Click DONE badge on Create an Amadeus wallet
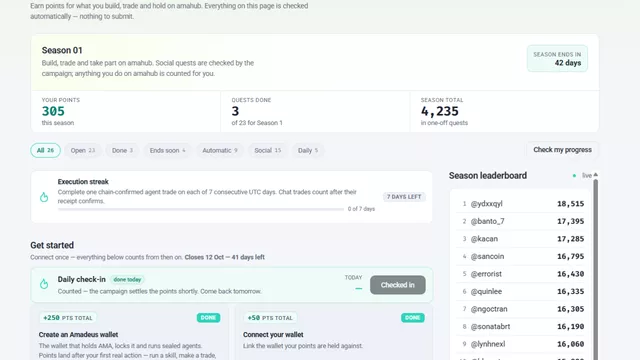 (208, 318)
